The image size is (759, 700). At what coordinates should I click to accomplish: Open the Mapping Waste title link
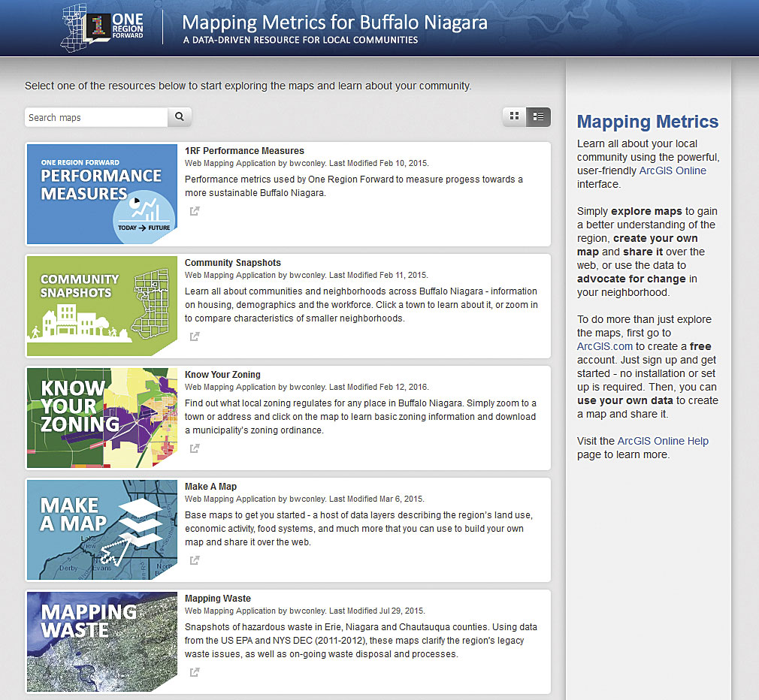click(x=218, y=599)
